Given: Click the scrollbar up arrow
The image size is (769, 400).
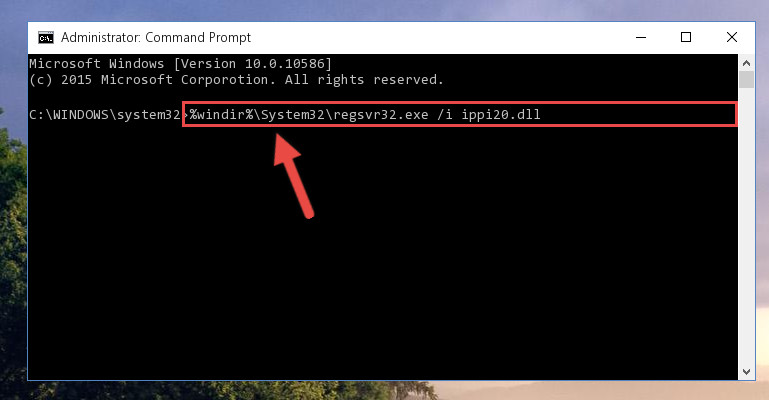Looking at the screenshot, I should tap(746, 63).
